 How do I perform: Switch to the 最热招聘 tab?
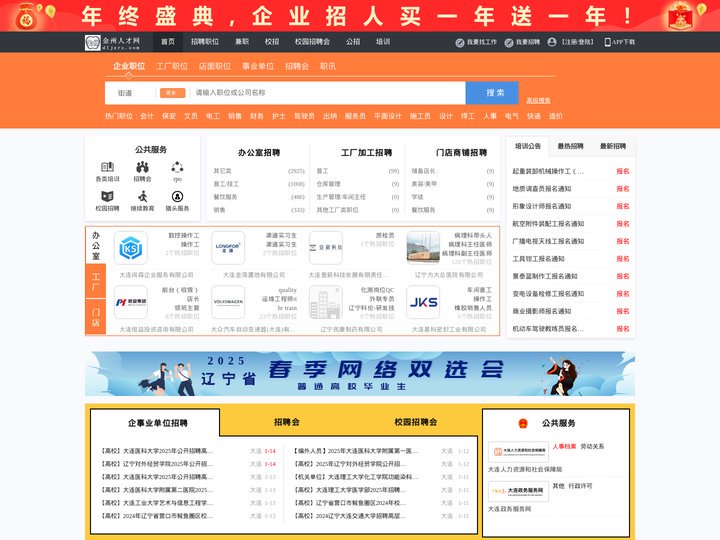pos(570,146)
